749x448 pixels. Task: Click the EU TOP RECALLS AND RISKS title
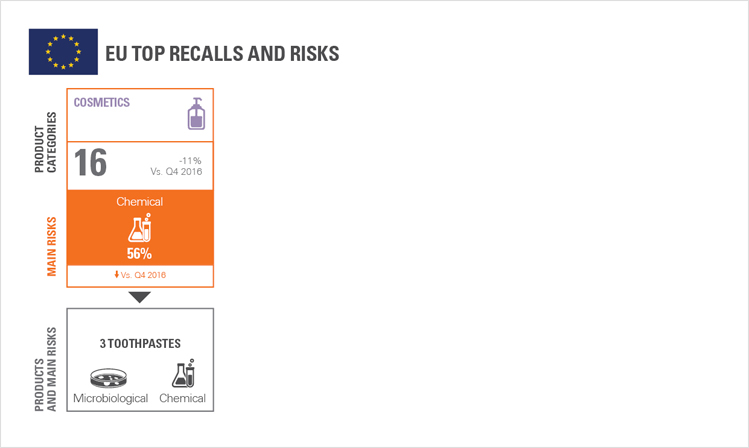click(x=222, y=53)
